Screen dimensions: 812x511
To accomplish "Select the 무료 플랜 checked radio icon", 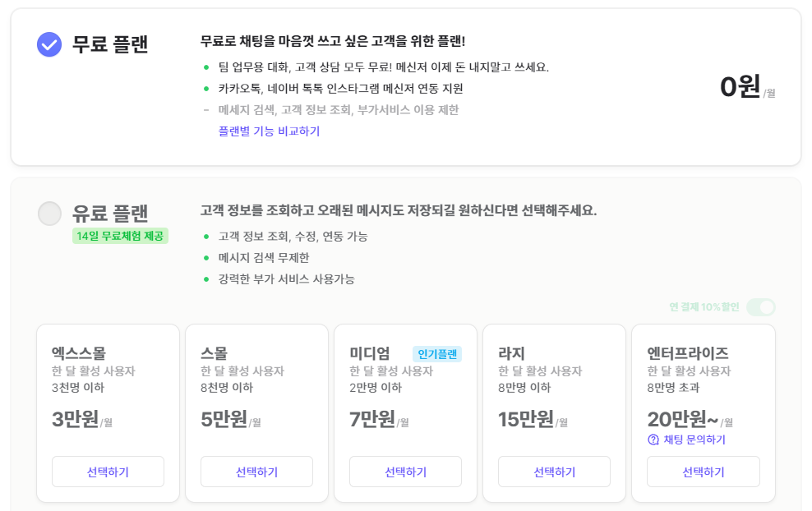I will point(49,44).
